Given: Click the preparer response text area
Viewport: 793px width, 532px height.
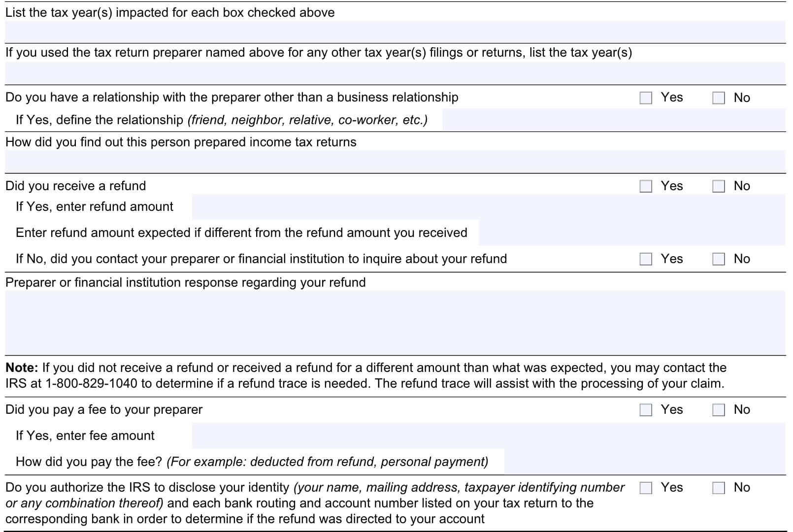Looking at the screenshot, I should [x=395, y=323].
